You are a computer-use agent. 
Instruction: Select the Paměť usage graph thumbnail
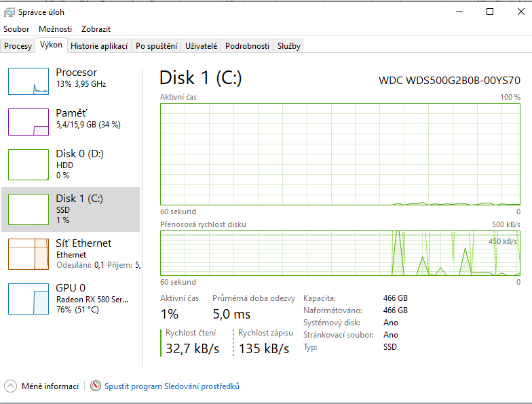(x=28, y=122)
